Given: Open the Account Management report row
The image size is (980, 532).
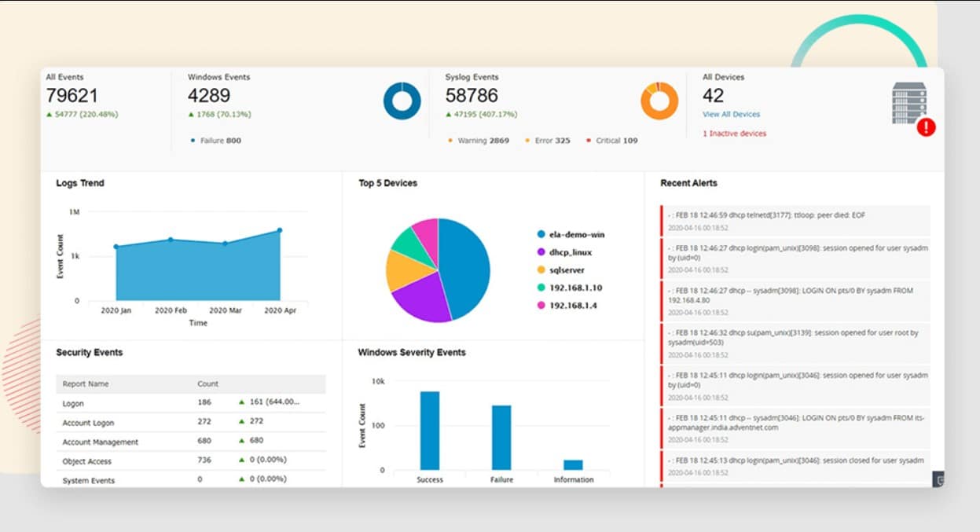Looking at the screenshot, I should pos(191,442).
